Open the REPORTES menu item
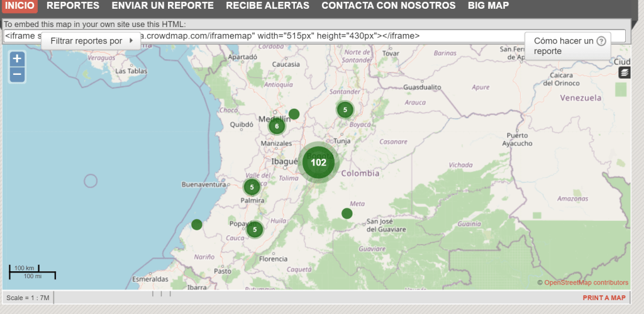The height and width of the screenshot is (314, 644). [x=73, y=6]
